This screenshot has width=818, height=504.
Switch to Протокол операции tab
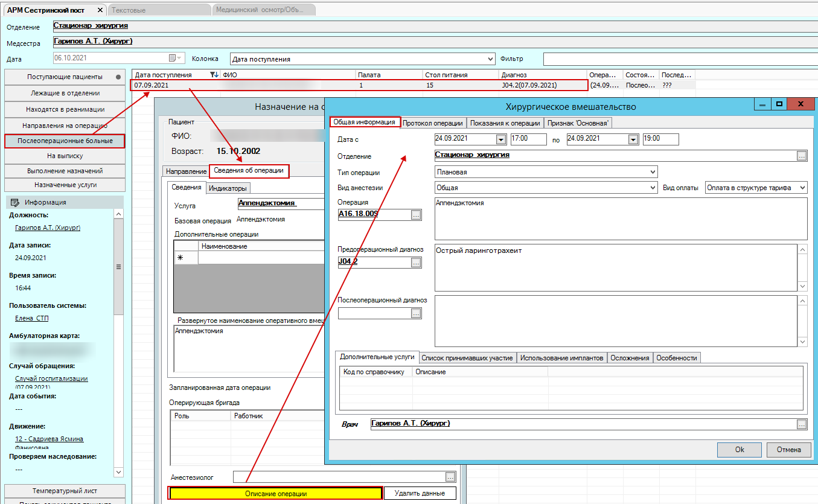click(x=433, y=123)
